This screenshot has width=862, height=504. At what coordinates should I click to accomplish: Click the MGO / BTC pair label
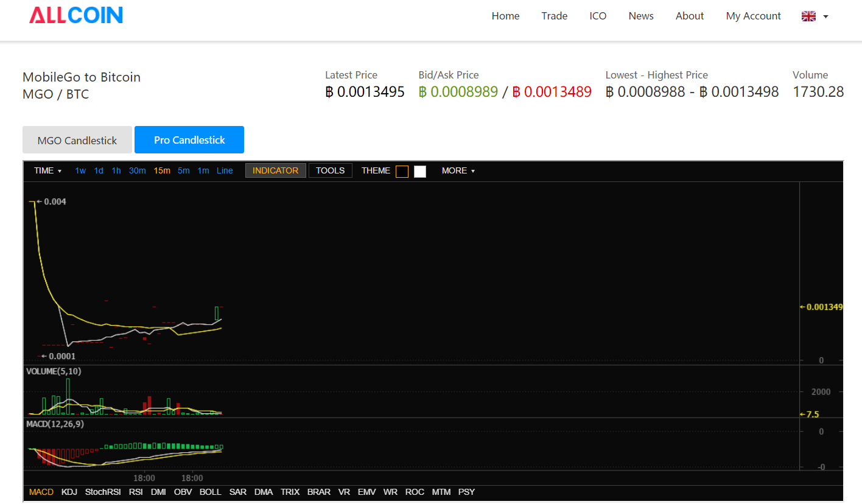[55, 94]
